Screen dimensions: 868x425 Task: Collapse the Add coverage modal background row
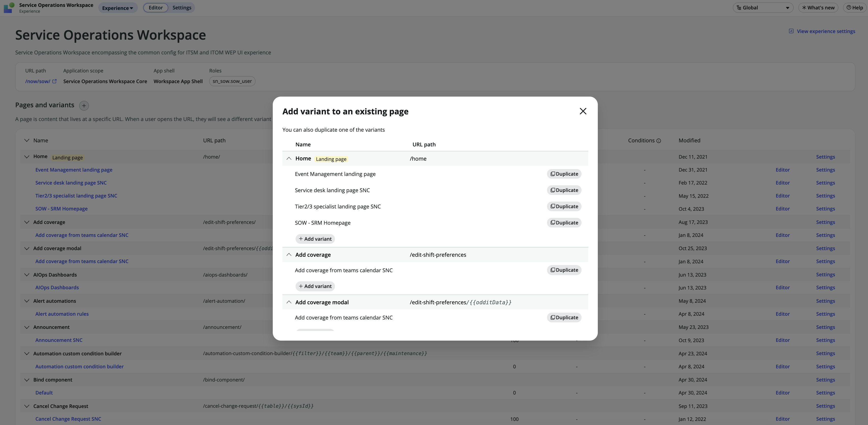tap(27, 248)
